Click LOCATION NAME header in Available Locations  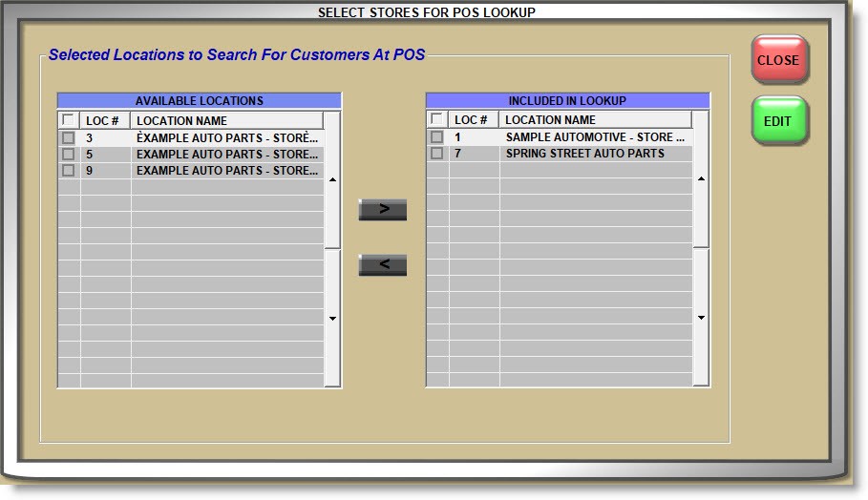[227, 121]
